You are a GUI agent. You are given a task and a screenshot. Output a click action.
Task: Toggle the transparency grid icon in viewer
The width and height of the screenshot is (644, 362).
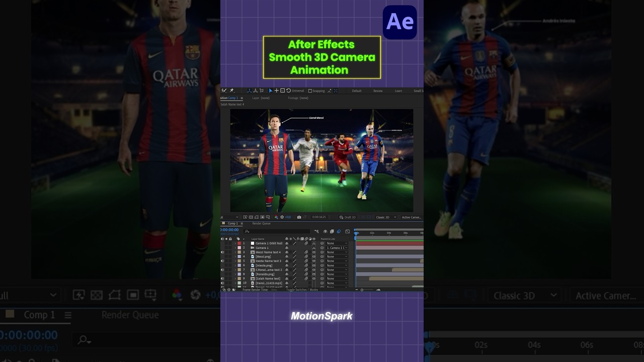pyautogui.click(x=251, y=217)
